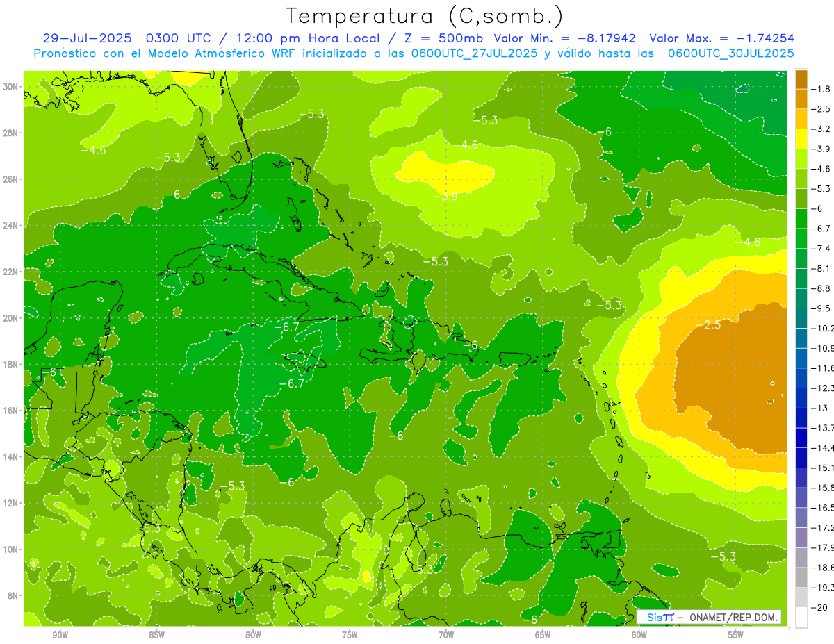The width and height of the screenshot is (834, 644).
Task: Click the '60W' longitude axis label
Action: click(x=639, y=634)
